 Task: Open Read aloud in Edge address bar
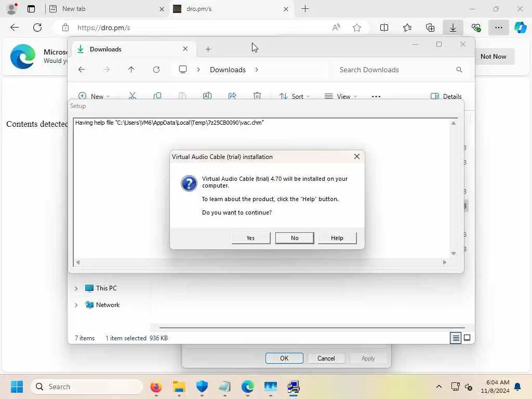tap(336, 28)
